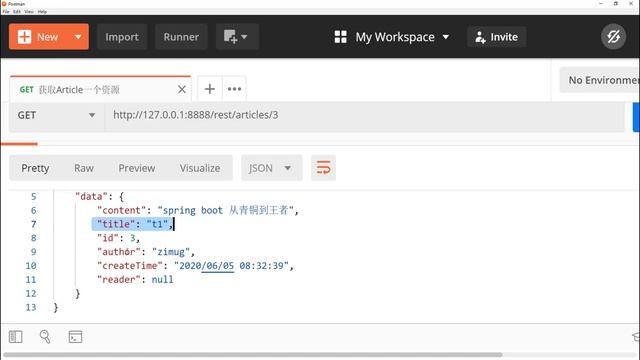Switch to Raw response view

click(x=84, y=168)
